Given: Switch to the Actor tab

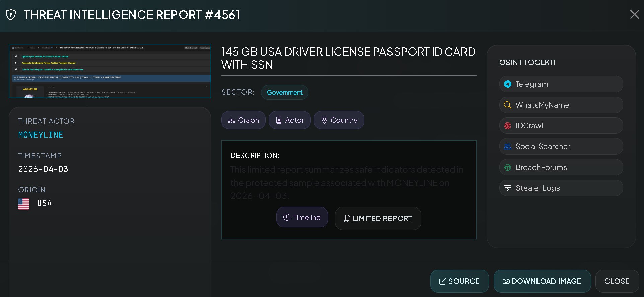Looking at the screenshot, I should [x=289, y=120].
